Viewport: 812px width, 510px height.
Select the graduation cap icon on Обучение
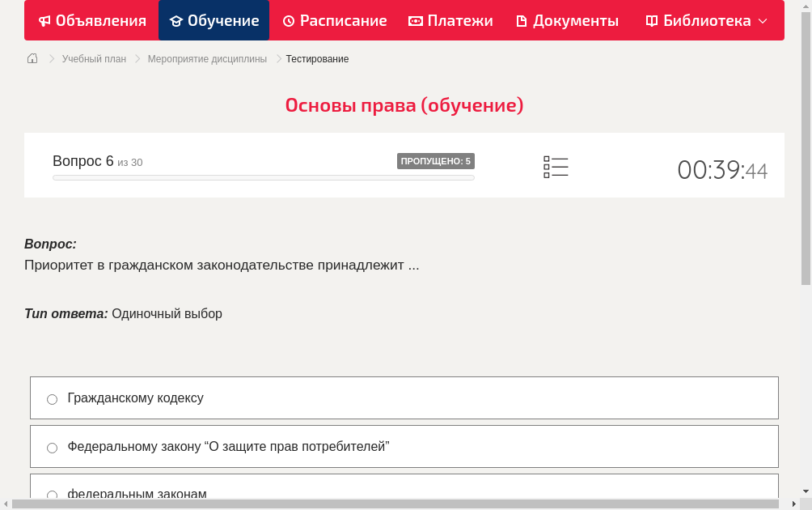(175, 20)
